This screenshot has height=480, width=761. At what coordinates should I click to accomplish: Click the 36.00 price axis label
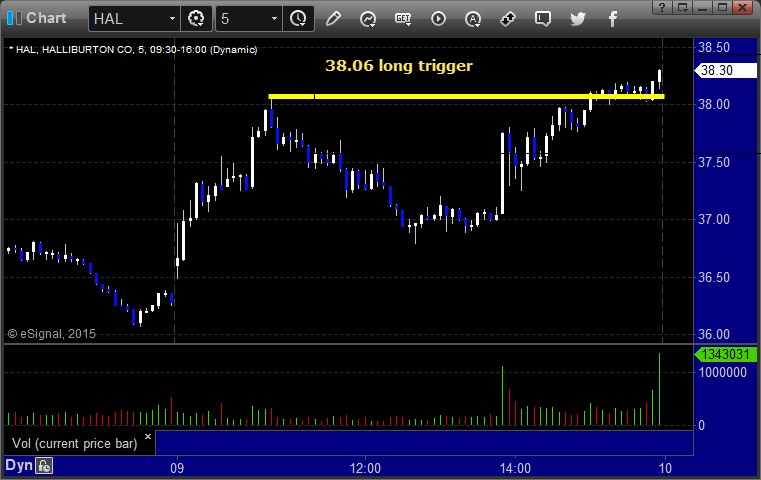714,334
